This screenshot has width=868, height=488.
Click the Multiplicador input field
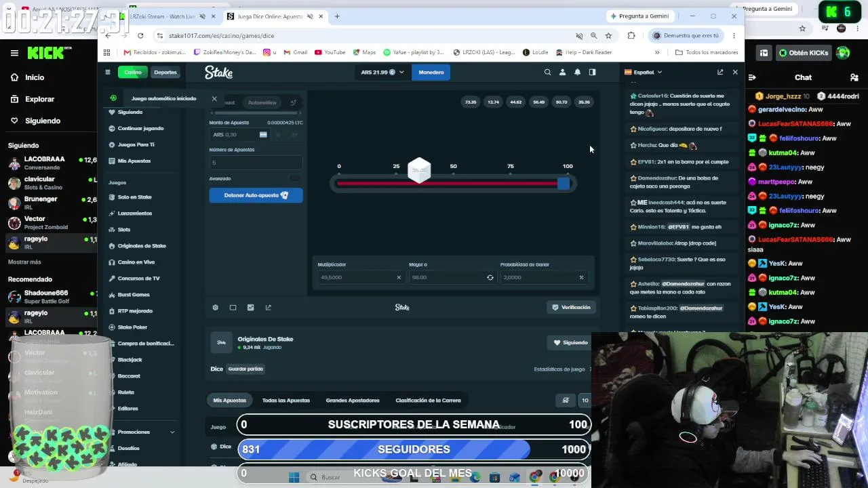point(361,277)
